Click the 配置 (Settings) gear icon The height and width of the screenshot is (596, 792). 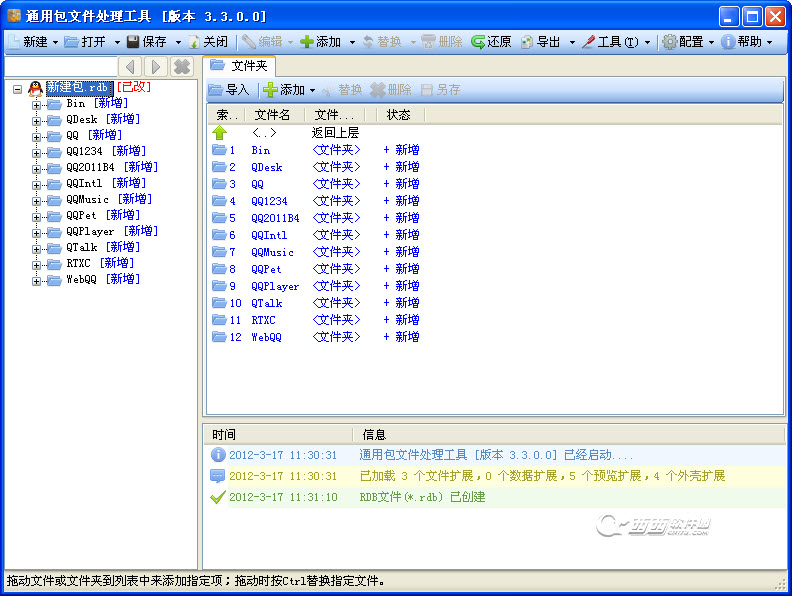pos(669,42)
